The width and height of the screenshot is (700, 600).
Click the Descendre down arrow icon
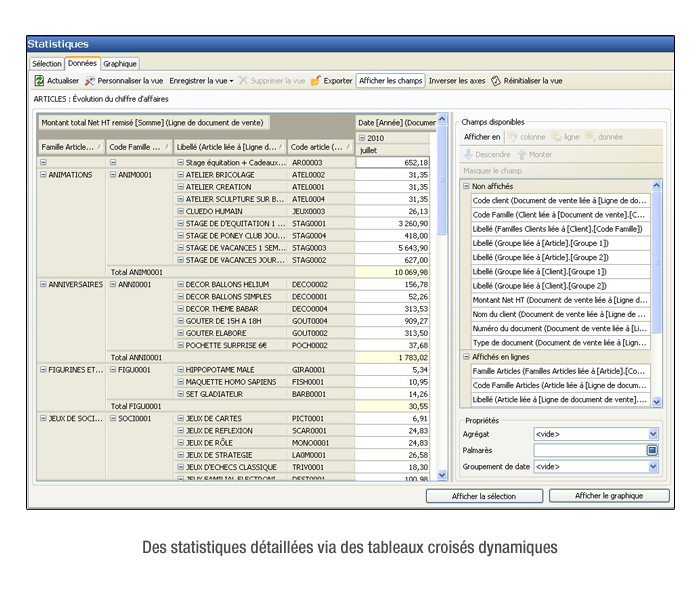(x=468, y=154)
